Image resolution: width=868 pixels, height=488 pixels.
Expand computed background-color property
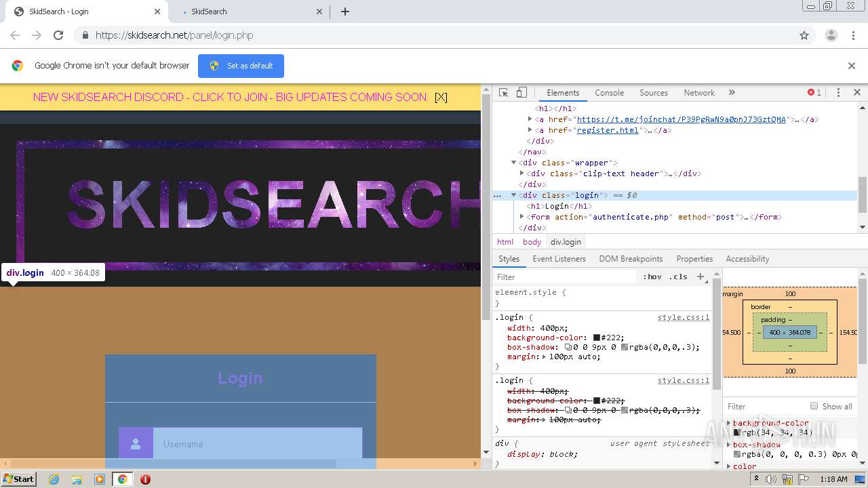coord(729,423)
